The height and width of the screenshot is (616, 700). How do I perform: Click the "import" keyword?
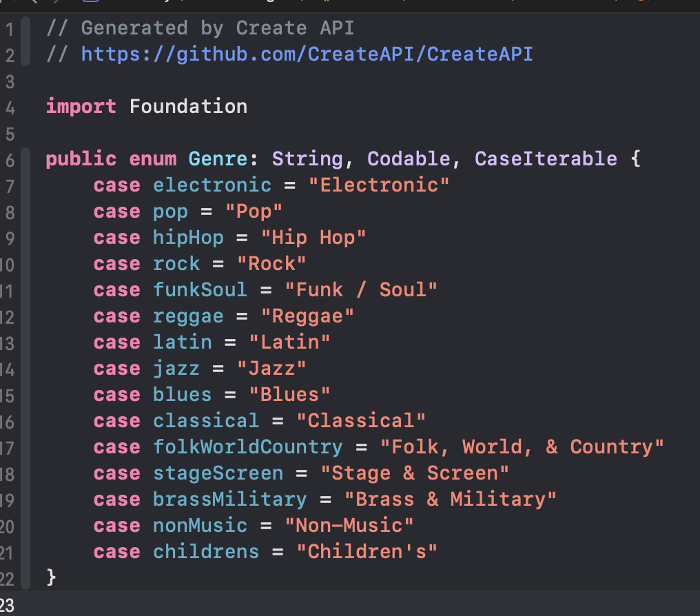(81, 107)
